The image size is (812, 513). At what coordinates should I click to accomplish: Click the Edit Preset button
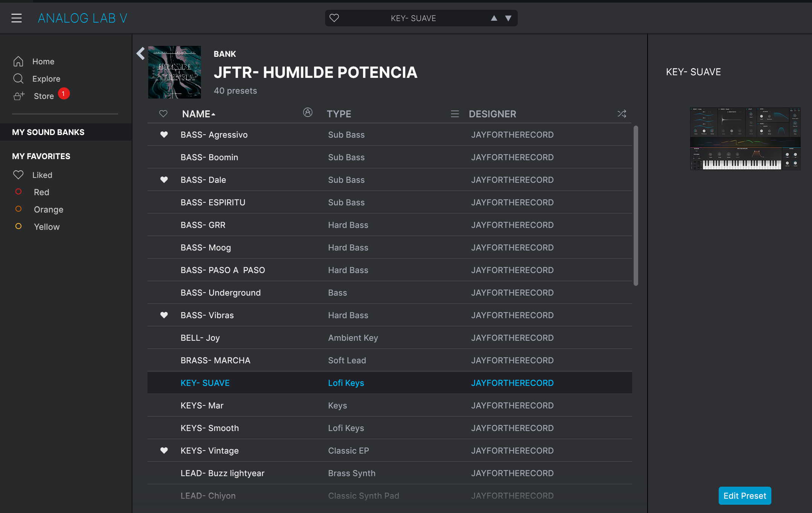click(x=745, y=496)
